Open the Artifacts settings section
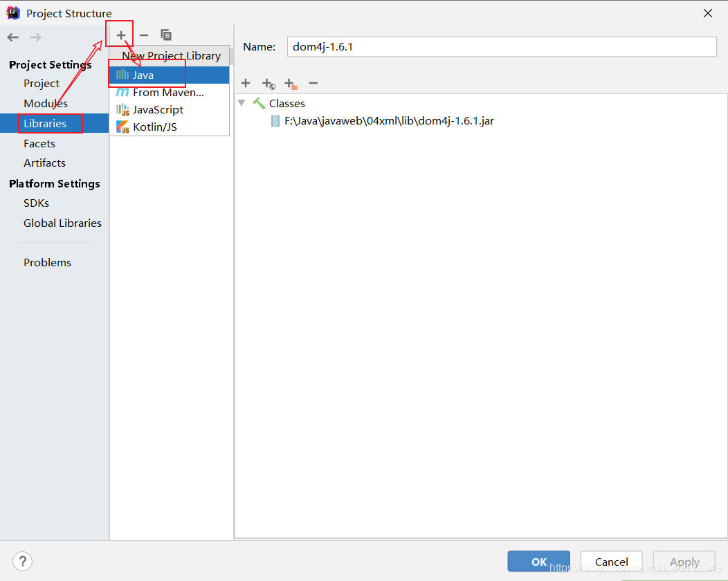 tap(44, 163)
